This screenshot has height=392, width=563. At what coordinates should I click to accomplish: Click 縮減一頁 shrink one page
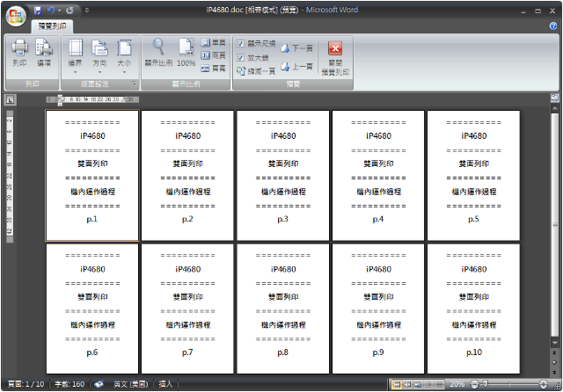coord(256,71)
